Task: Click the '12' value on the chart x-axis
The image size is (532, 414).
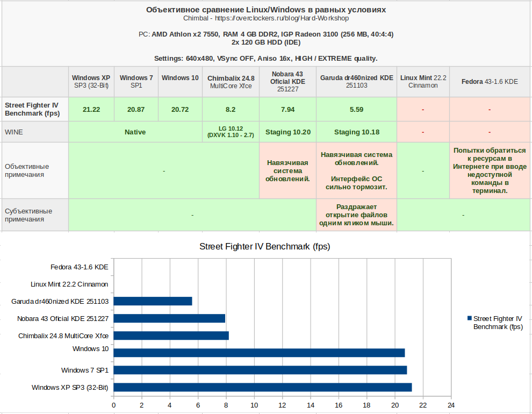Action: (282, 405)
